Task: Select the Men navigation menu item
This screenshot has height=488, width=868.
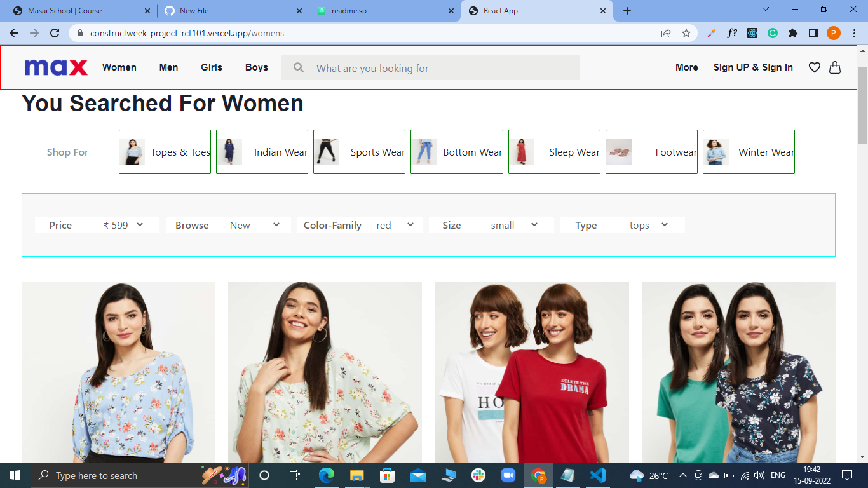Action: tap(168, 67)
